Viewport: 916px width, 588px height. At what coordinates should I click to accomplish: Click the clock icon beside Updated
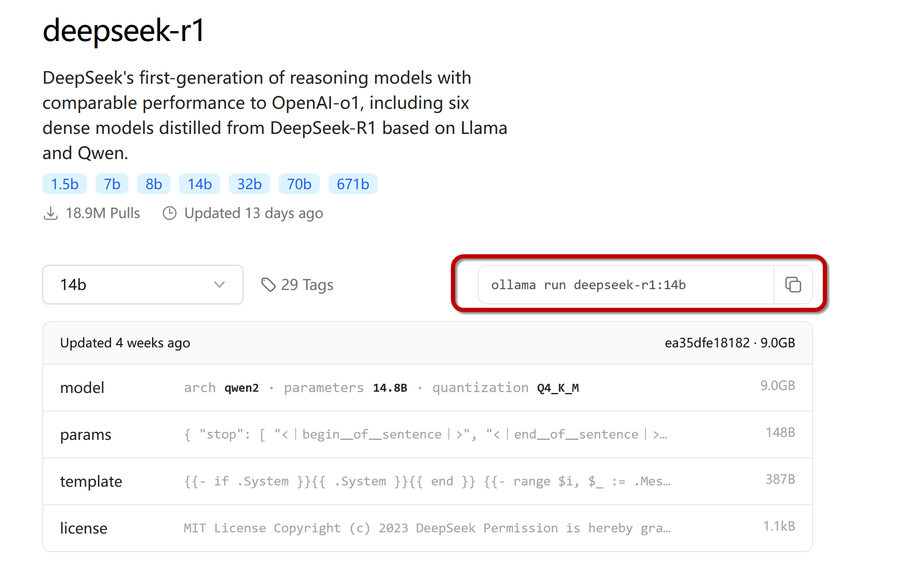[170, 213]
